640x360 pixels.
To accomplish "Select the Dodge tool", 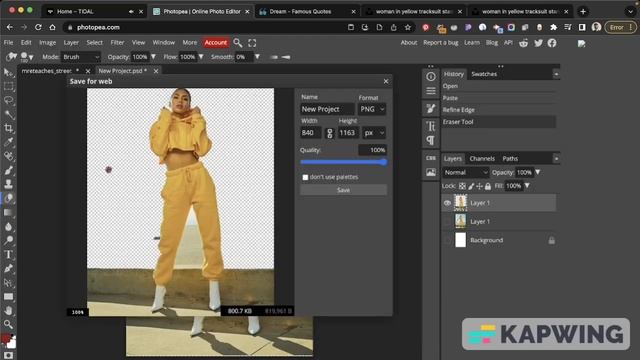I will 8,240.
